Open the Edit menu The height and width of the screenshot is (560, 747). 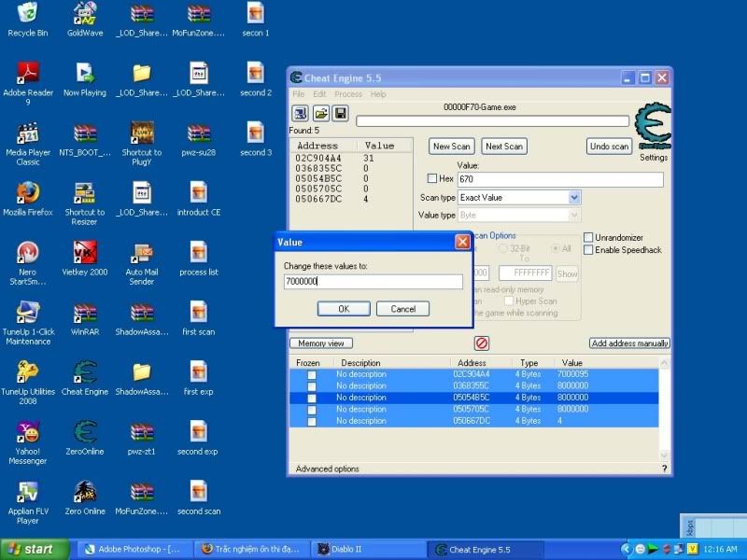[x=319, y=94]
